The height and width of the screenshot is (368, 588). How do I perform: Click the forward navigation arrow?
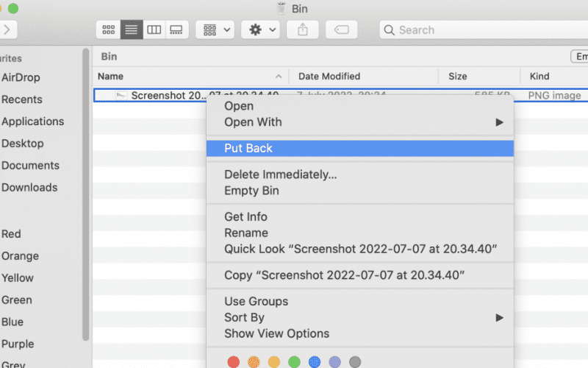click(7, 30)
